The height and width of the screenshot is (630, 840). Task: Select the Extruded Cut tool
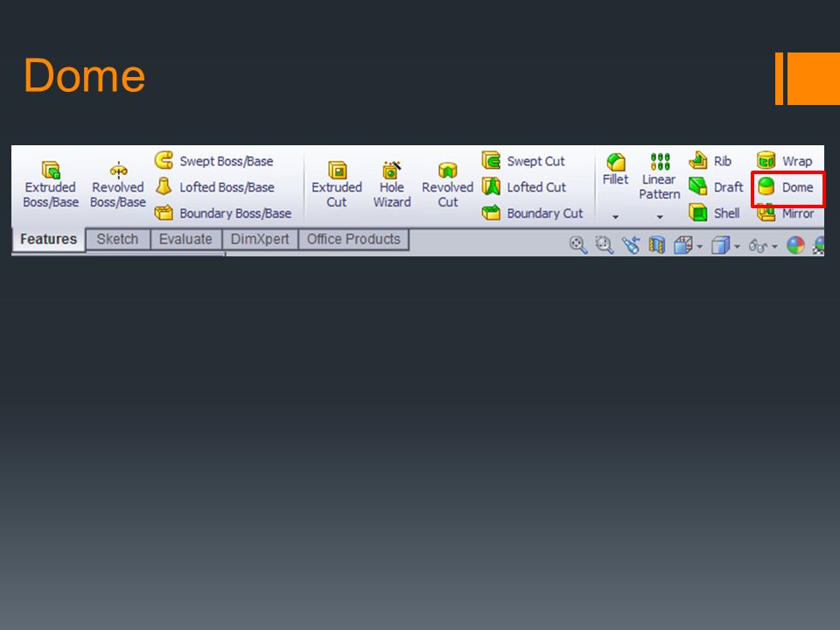337,185
